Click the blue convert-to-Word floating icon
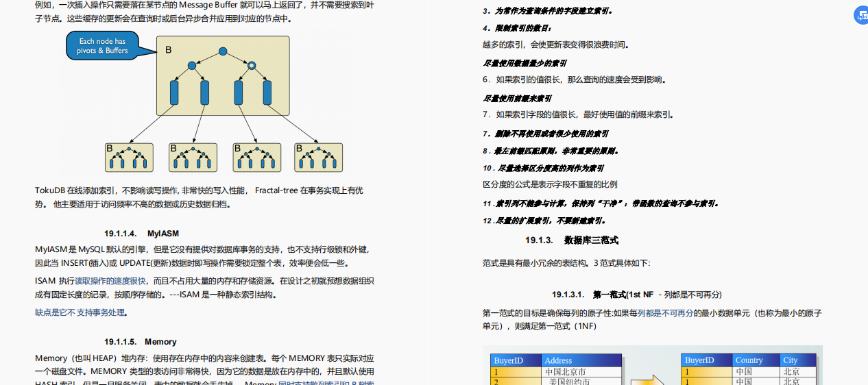The image size is (868, 385). [862, 16]
